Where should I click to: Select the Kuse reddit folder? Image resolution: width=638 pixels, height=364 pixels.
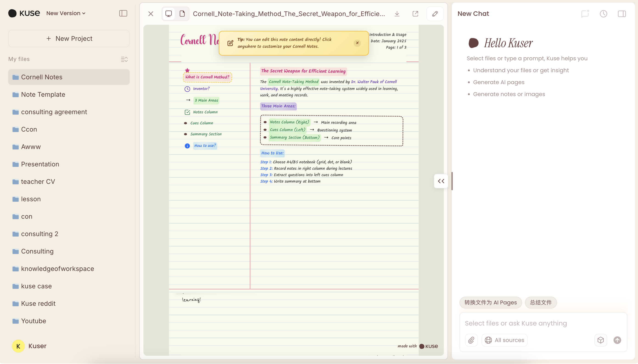click(38, 303)
